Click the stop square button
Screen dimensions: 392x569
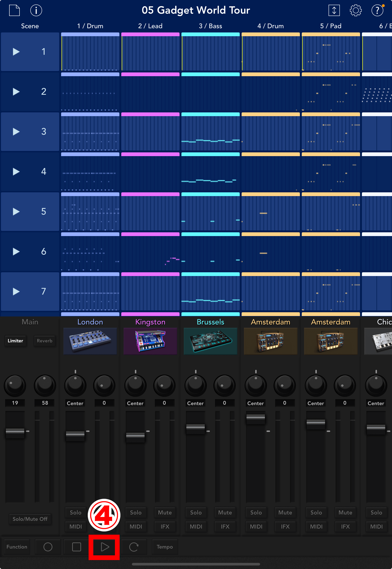pos(77,547)
